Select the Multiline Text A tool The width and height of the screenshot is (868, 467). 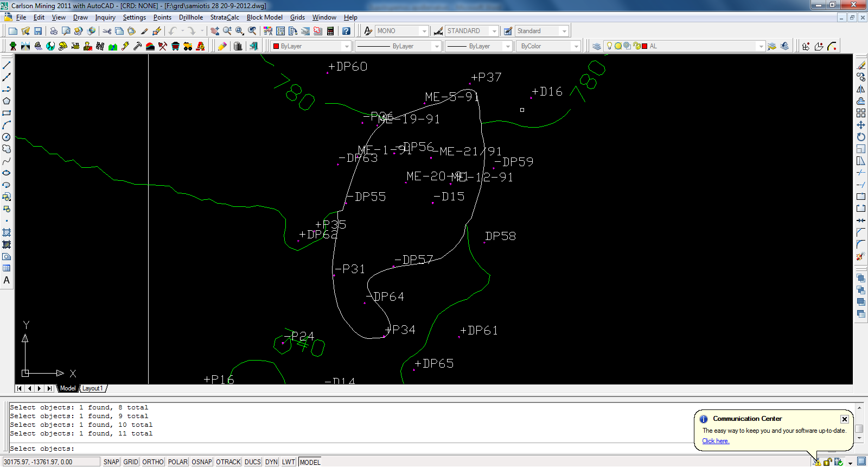pyautogui.click(x=7, y=280)
